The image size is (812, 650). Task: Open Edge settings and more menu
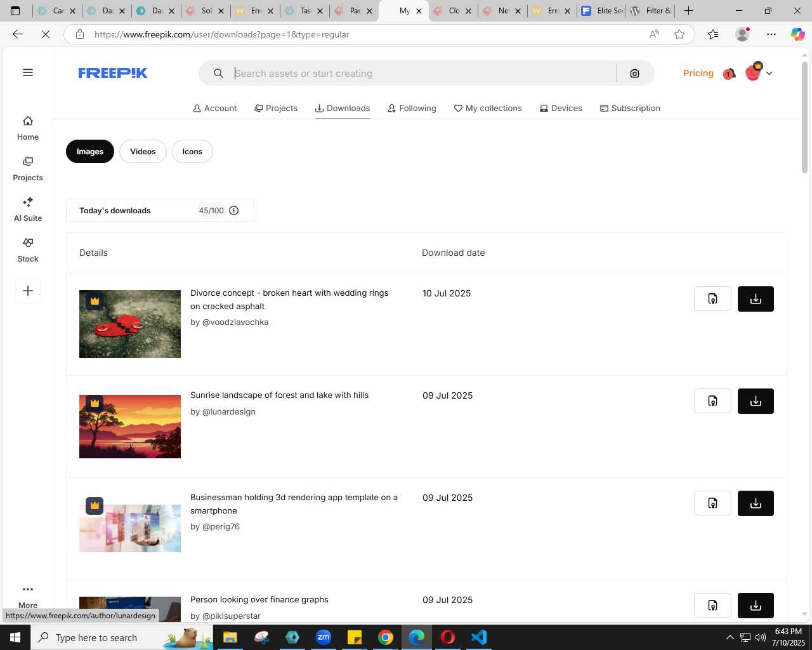click(x=771, y=34)
